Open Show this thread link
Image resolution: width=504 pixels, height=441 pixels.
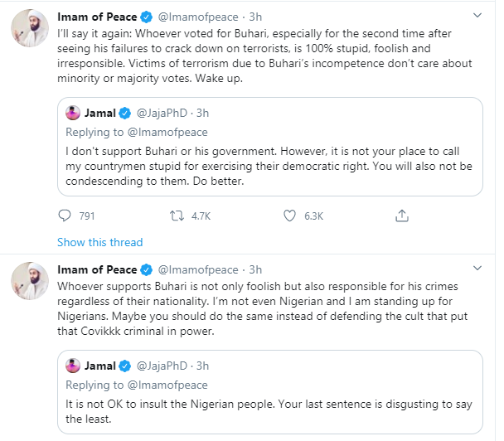pyautogui.click(x=100, y=242)
